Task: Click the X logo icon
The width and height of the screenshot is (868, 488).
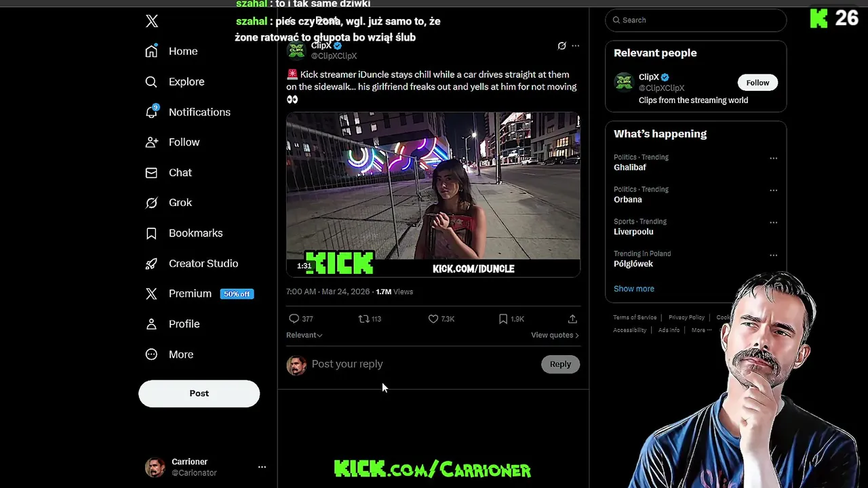Action: (152, 21)
